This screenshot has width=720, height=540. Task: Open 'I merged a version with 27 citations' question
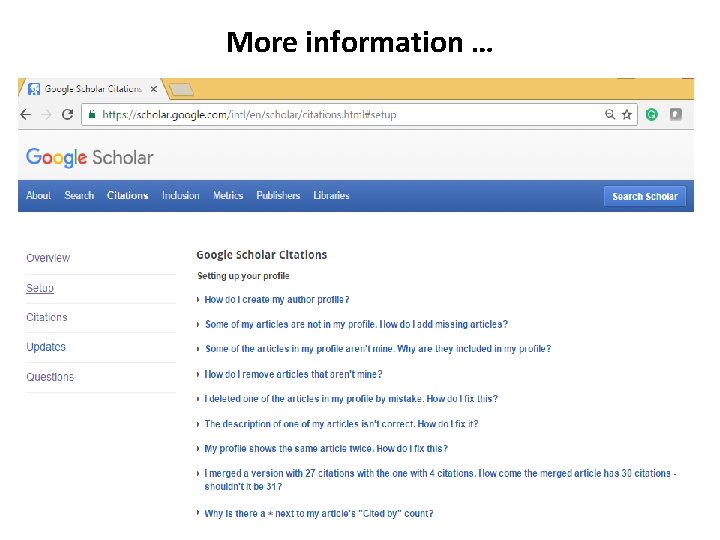[x=440, y=480]
